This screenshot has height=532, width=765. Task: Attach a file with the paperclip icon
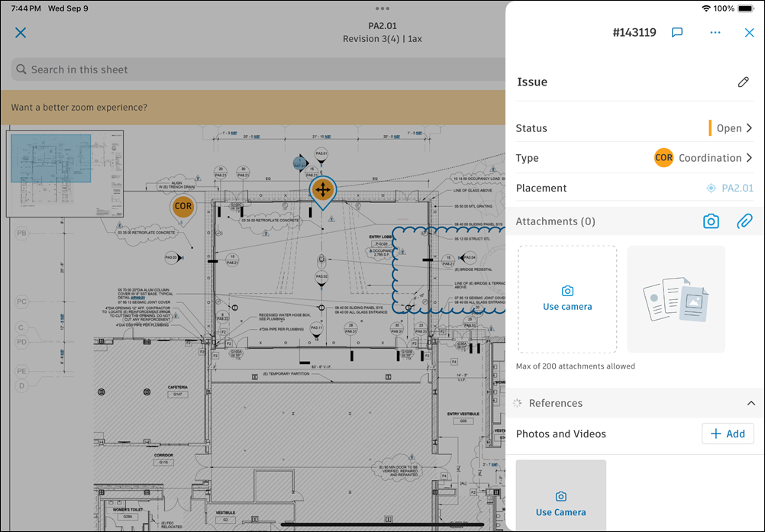[x=744, y=221]
